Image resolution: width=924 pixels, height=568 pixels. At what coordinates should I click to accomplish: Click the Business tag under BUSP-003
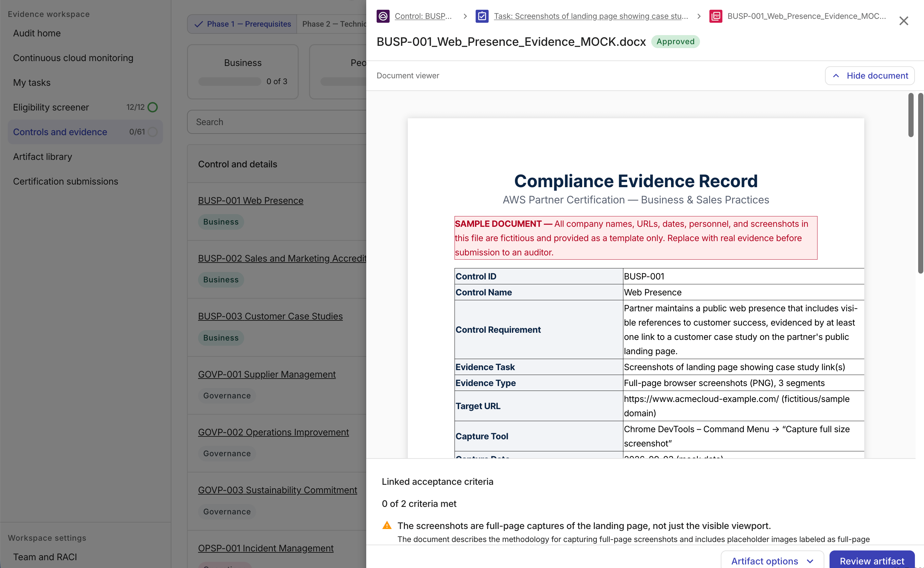221,338
